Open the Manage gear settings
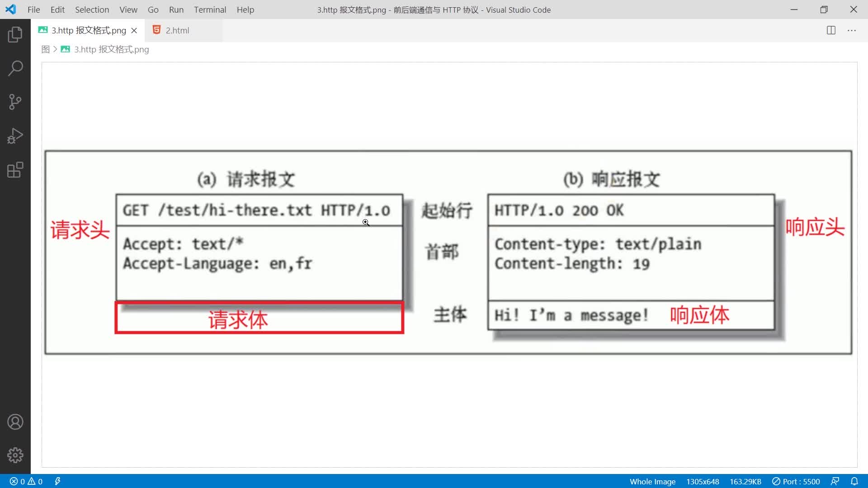 [x=15, y=455]
